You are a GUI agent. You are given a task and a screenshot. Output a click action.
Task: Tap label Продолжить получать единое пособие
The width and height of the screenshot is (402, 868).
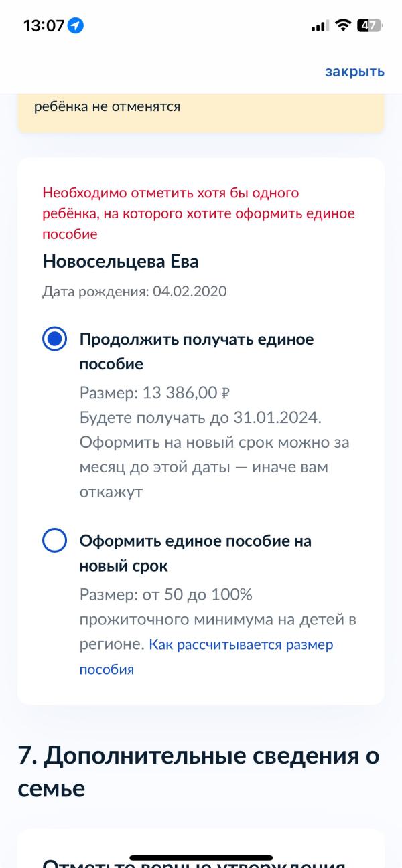click(197, 351)
